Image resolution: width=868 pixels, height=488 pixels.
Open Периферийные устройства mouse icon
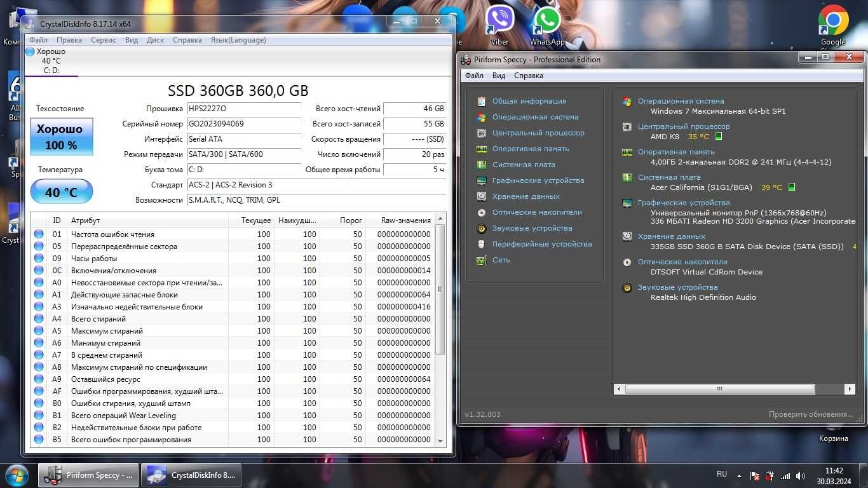pos(482,244)
